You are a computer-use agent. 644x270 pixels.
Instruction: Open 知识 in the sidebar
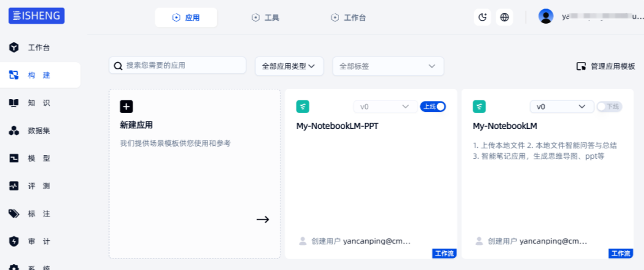pyautogui.click(x=40, y=103)
